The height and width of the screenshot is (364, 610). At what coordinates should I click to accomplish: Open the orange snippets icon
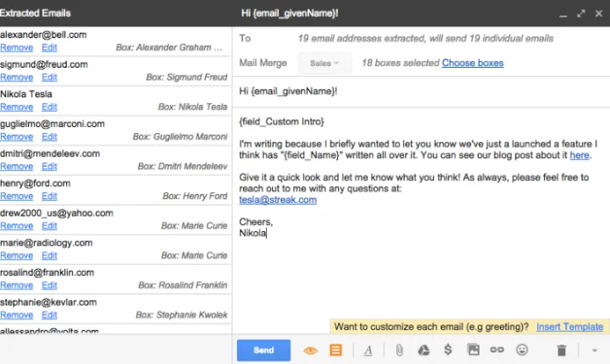[335, 350]
